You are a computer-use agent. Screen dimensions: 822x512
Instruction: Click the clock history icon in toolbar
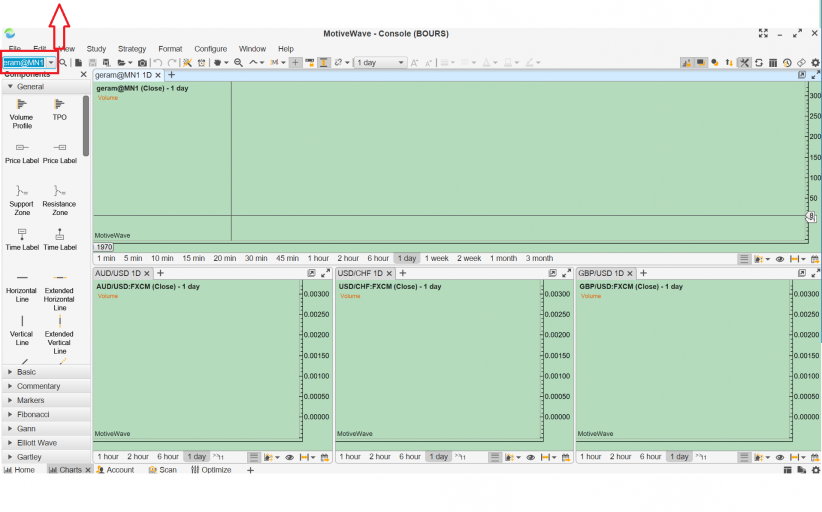(787, 62)
